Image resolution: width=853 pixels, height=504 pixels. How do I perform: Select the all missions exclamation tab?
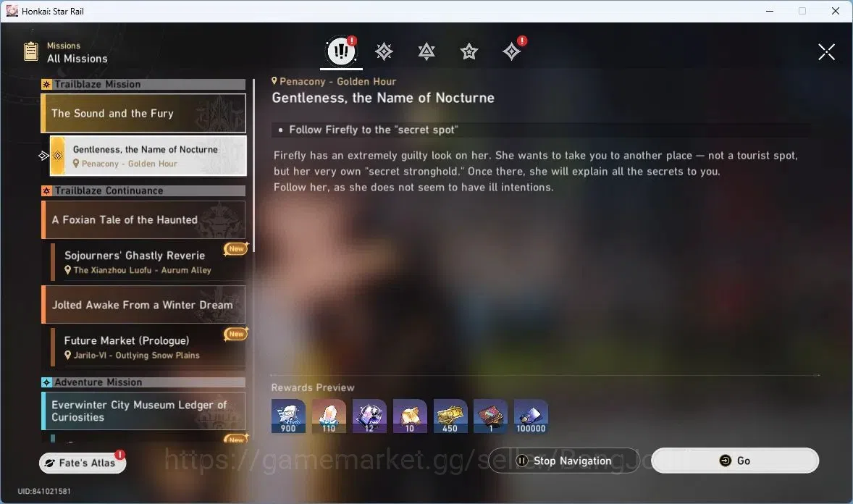(x=341, y=51)
